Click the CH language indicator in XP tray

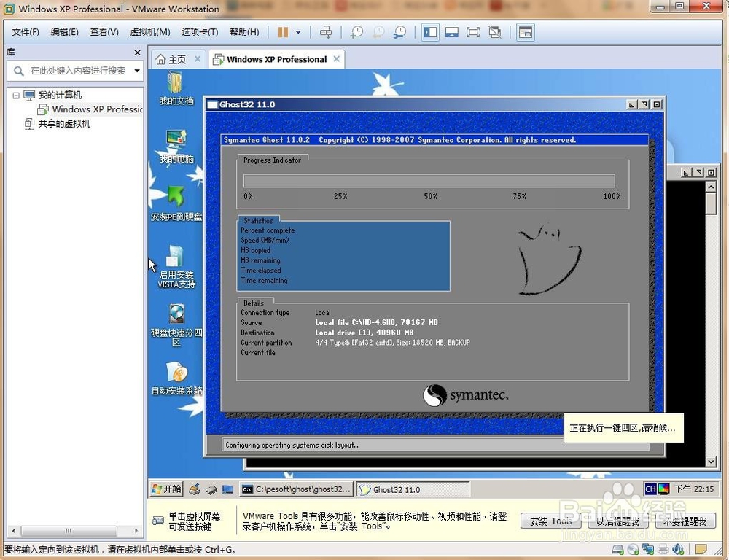click(x=650, y=489)
